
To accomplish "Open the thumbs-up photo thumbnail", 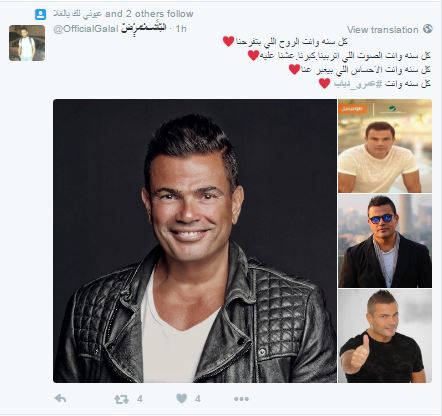I will point(385,336).
